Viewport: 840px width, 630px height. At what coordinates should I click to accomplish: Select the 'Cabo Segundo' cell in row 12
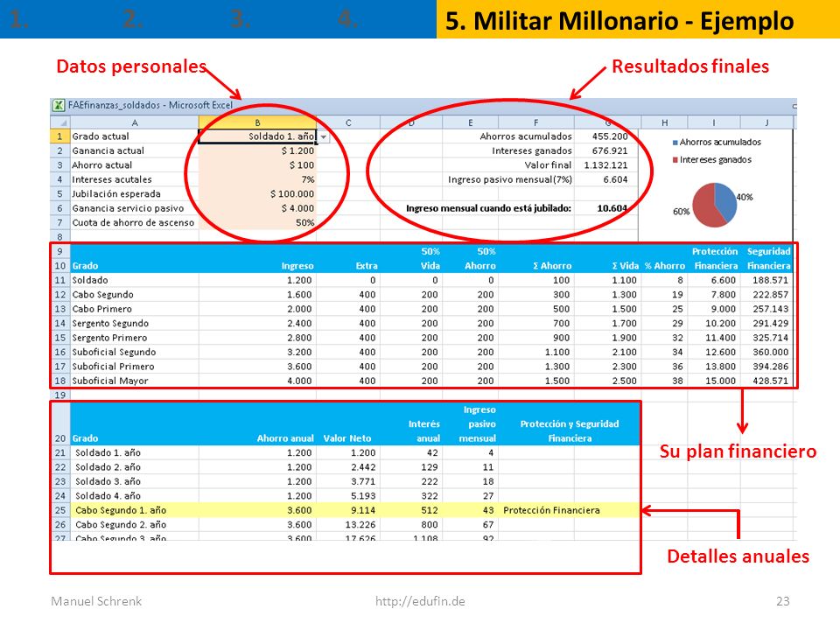134,295
